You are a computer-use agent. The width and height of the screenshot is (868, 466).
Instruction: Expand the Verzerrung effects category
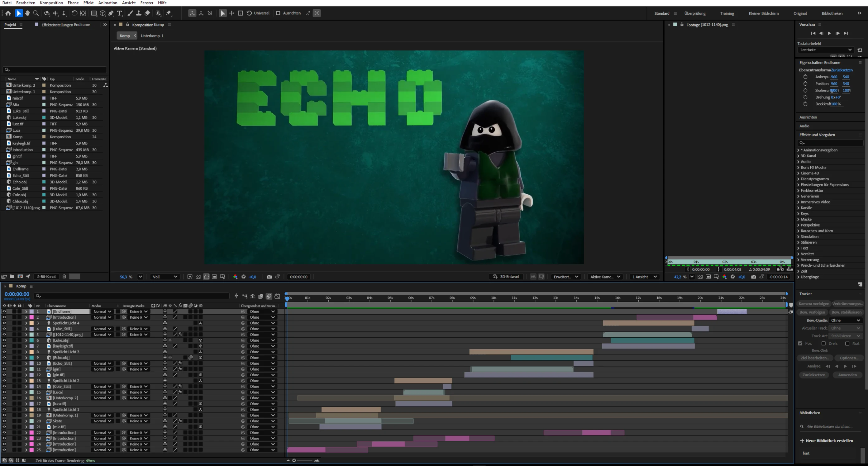pos(798,259)
